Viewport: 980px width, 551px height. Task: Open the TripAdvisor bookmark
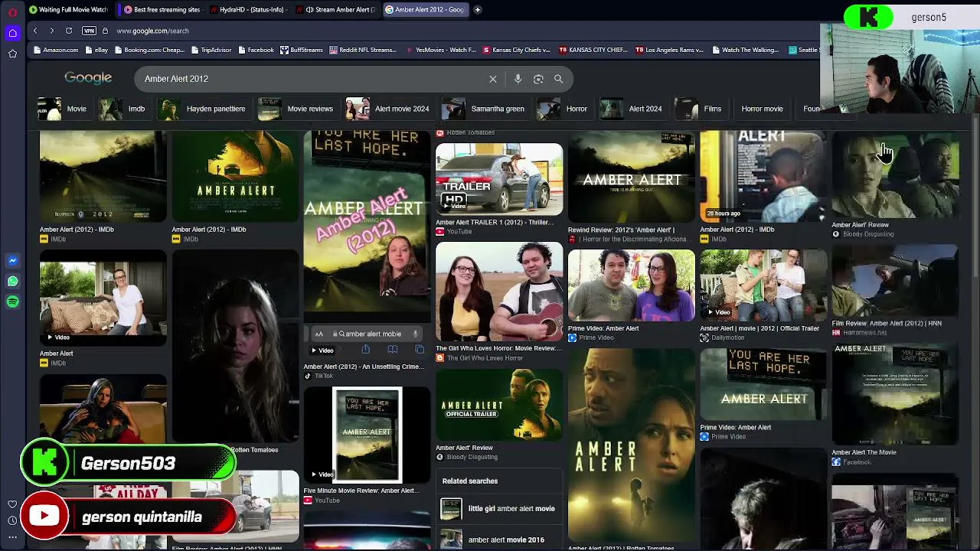tap(211, 51)
